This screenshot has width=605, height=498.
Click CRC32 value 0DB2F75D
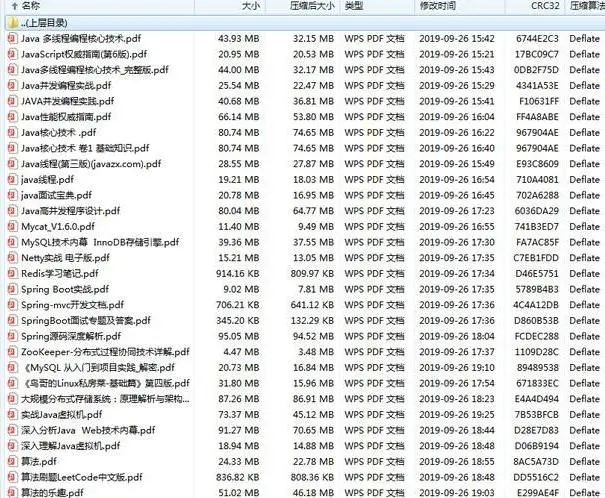536,70
